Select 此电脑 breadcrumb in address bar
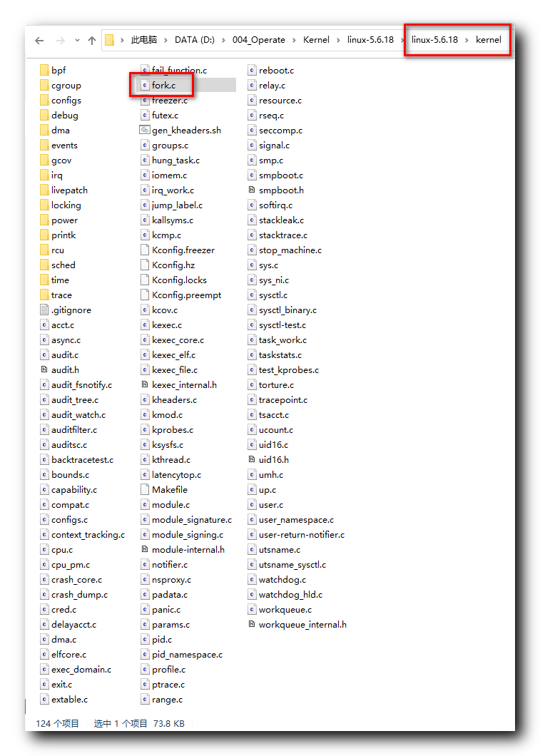The width and height of the screenshot is (540, 756). (143, 39)
